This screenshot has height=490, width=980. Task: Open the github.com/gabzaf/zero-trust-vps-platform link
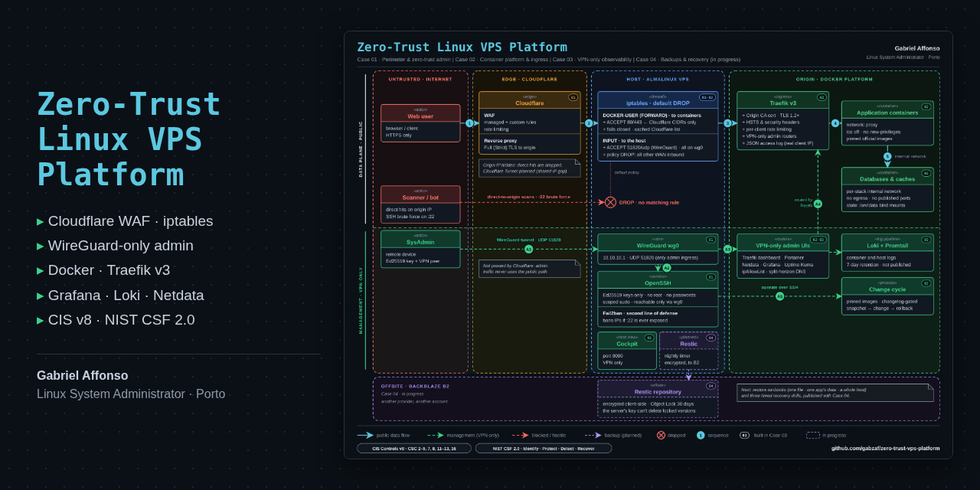click(886, 448)
